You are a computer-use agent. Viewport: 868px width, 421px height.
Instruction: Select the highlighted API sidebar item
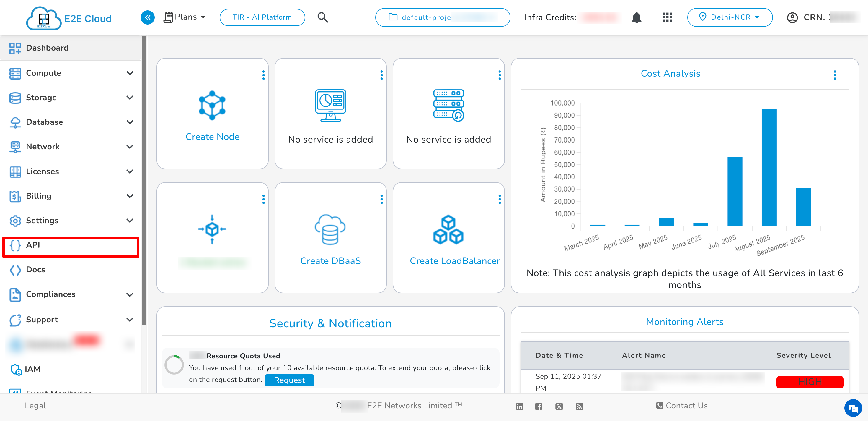[33, 245]
